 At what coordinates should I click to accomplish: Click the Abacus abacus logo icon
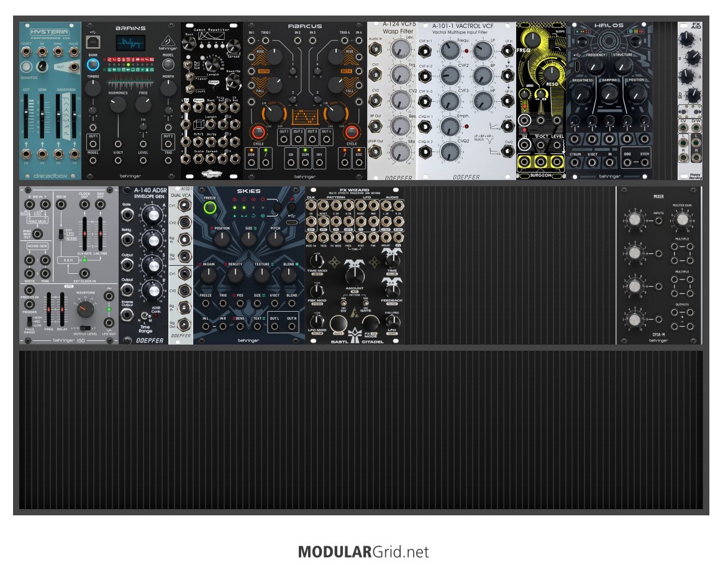click(x=305, y=117)
